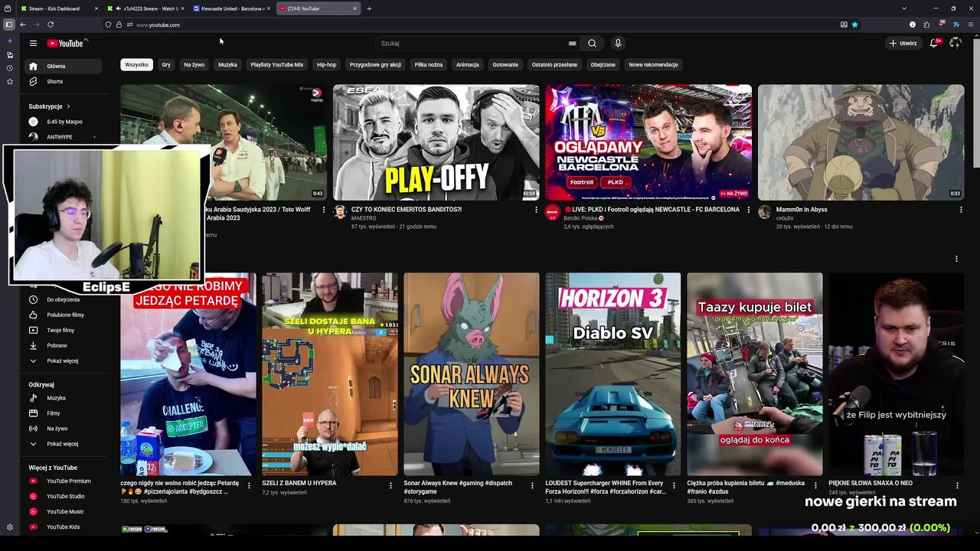Open options for LOUDEST Supercharger WHINE short
The height and width of the screenshot is (551, 980).
coord(674,485)
